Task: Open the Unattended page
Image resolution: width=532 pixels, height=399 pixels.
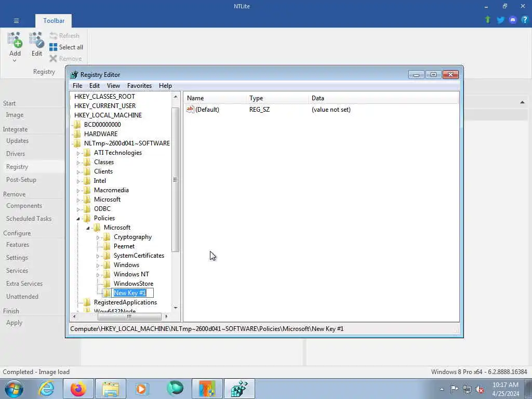Action: pyautogui.click(x=22, y=297)
